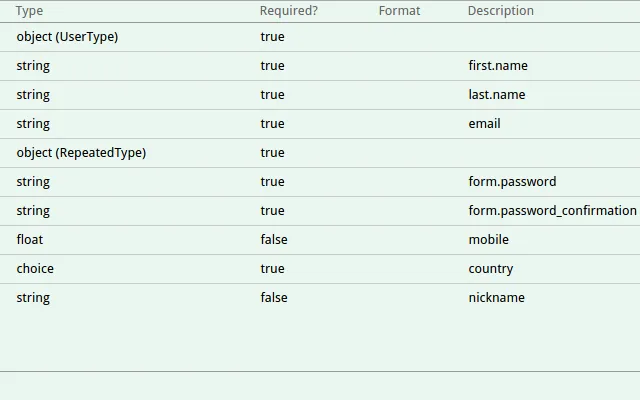Select the email description cell
This screenshot has width=640, height=400.
484,124
